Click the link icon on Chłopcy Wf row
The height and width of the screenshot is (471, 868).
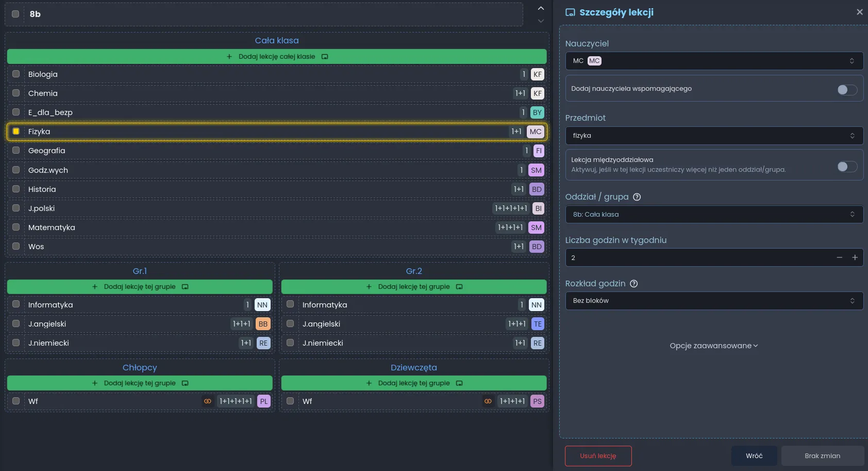(208, 401)
